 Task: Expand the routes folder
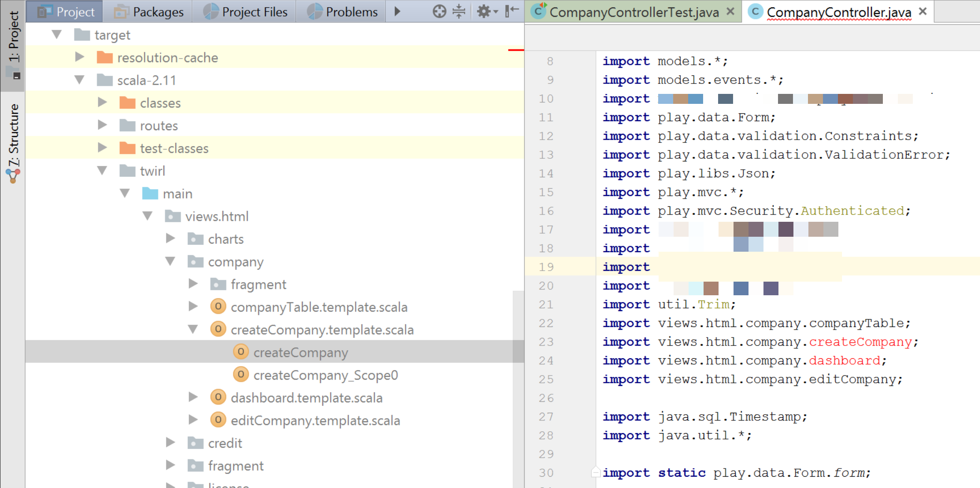pyautogui.click(x=102, y=125)
